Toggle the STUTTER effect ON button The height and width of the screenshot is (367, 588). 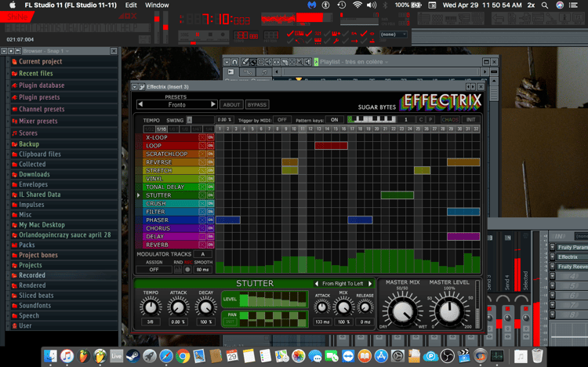pyautogui.click(x=210, y=195)
